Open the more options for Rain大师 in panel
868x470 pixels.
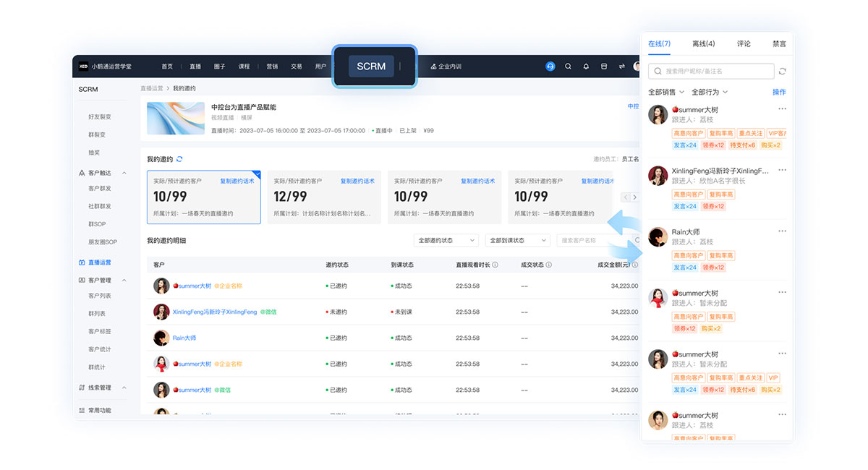(x=782, y=231)
